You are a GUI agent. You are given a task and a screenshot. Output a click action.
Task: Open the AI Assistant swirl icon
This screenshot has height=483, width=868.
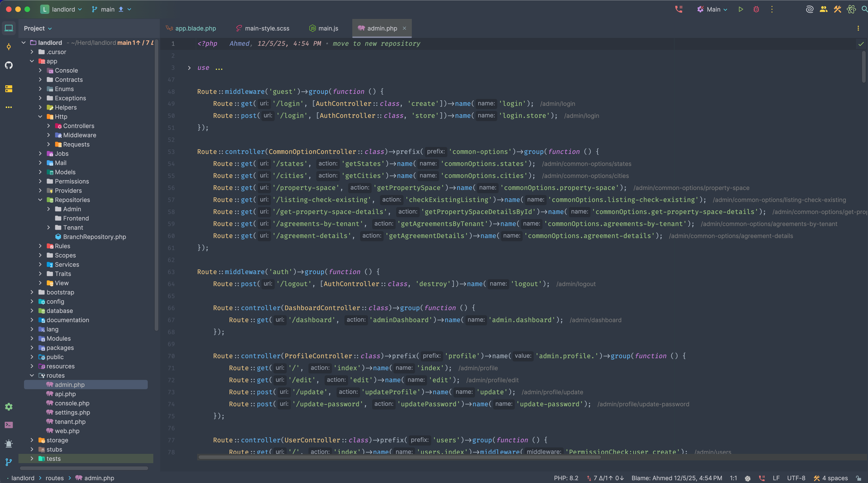809,9
